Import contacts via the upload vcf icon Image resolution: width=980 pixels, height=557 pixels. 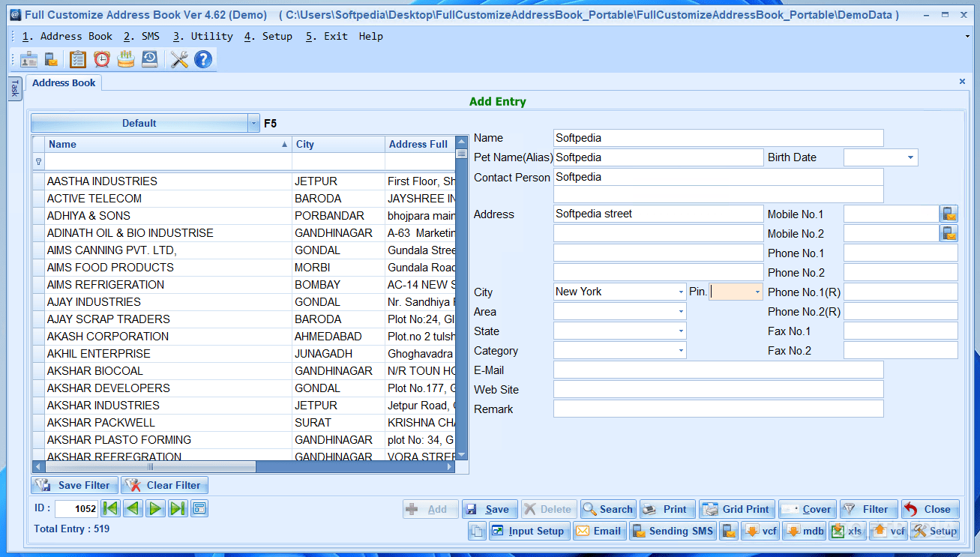(x=888, y=531)
